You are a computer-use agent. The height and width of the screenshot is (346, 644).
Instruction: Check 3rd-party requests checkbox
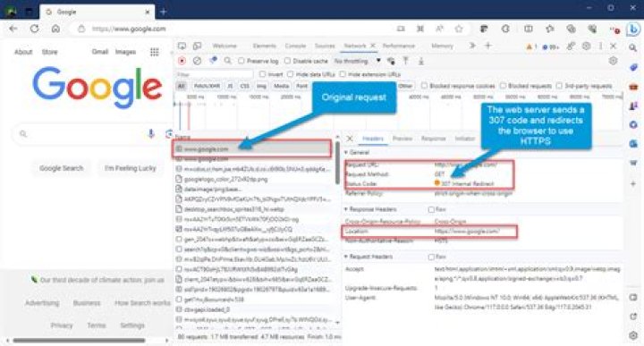[x=559, y=86]
